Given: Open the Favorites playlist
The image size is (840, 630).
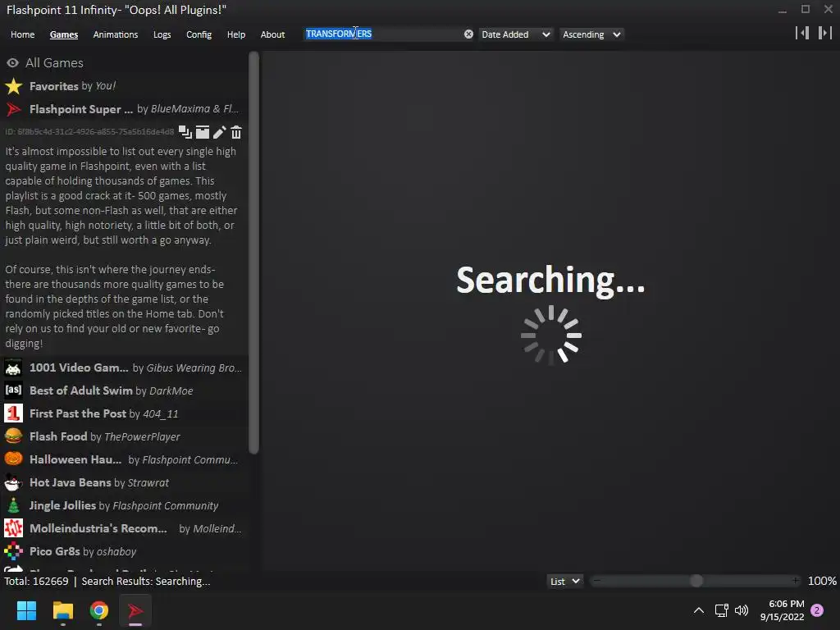Looking at the screenshot, I should tap(125, 86).
